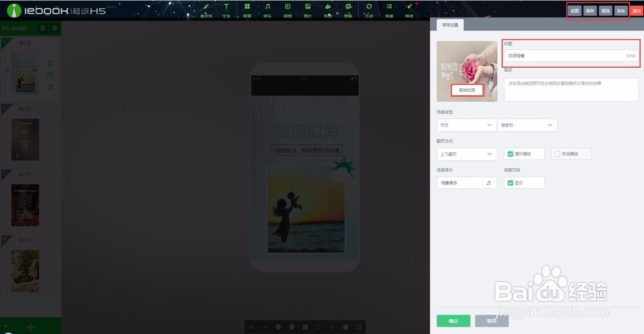This screenshot has width=644, height=334.
Task: Click the music note in bottom toolbar
Action: click(x=318, y=327)
